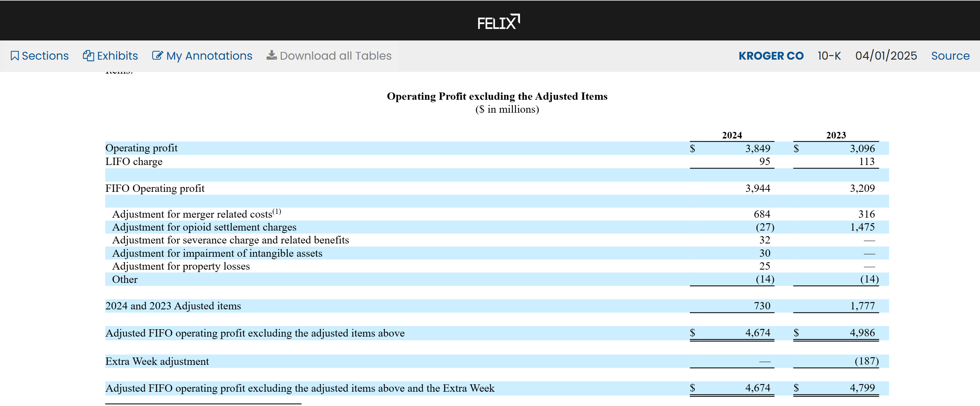Screen dimensions: 980x406
Task: Open the KROGER CO company link
Action: pyautogui.click(x=771, y=56)
